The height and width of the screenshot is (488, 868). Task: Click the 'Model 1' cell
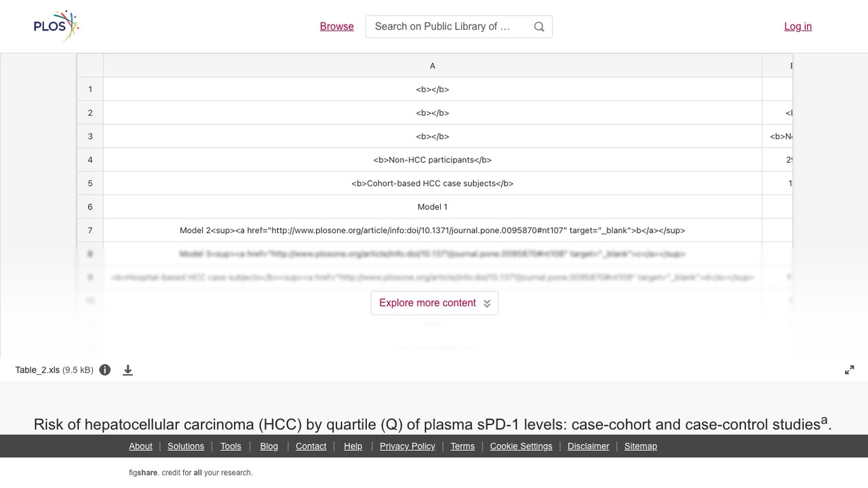click(433, 207)
